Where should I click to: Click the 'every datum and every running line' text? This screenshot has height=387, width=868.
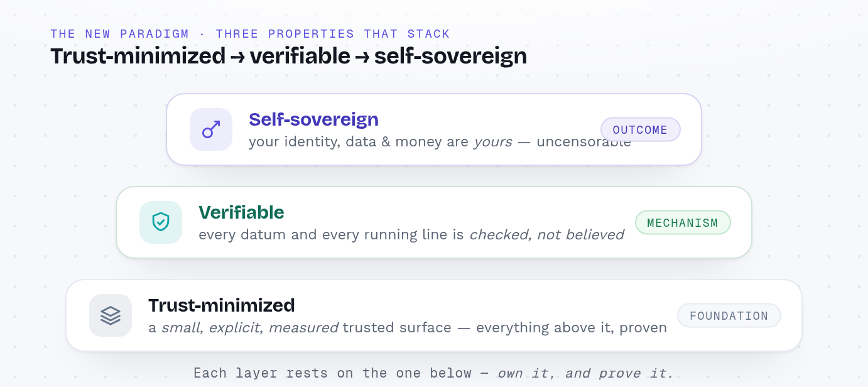coord(331,235)
